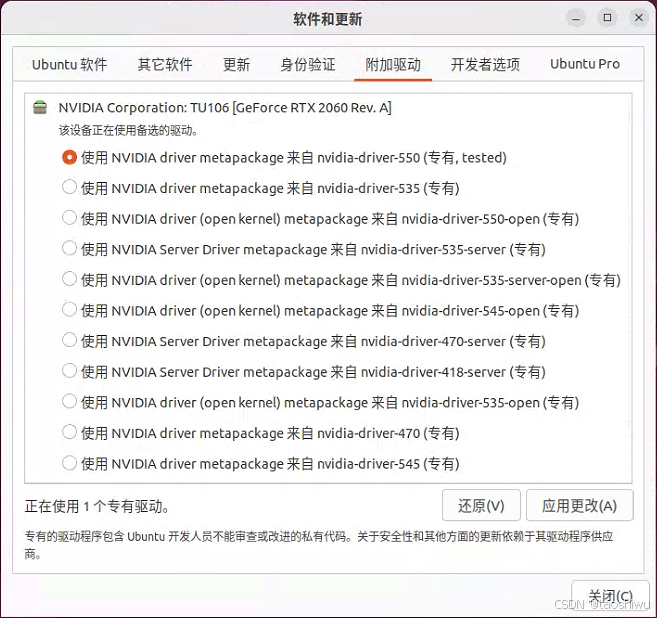Switch to the 开发者选项 tab
This screenshot has width=657, height=618.
coord(485,64)
